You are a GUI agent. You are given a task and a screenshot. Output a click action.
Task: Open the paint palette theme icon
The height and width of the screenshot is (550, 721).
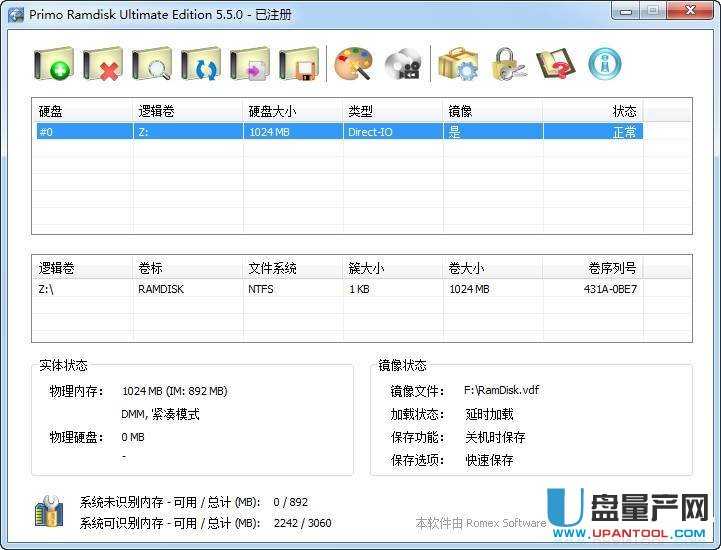click(x=353, y=64)
